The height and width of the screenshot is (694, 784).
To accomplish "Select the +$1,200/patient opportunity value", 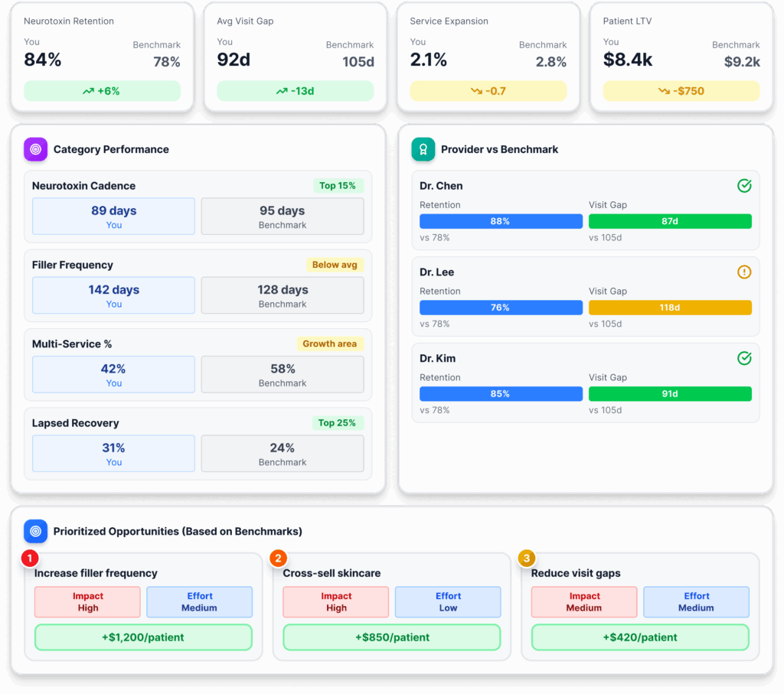I will click(143, 637).
